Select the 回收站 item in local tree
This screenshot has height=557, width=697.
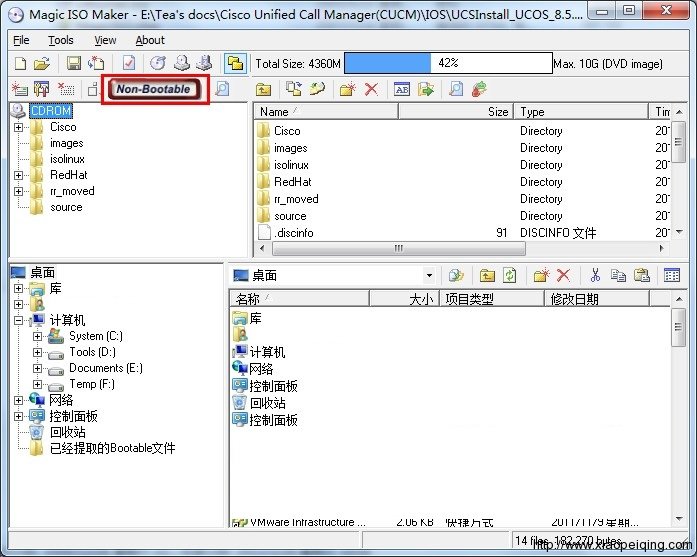tap(68, 432)
